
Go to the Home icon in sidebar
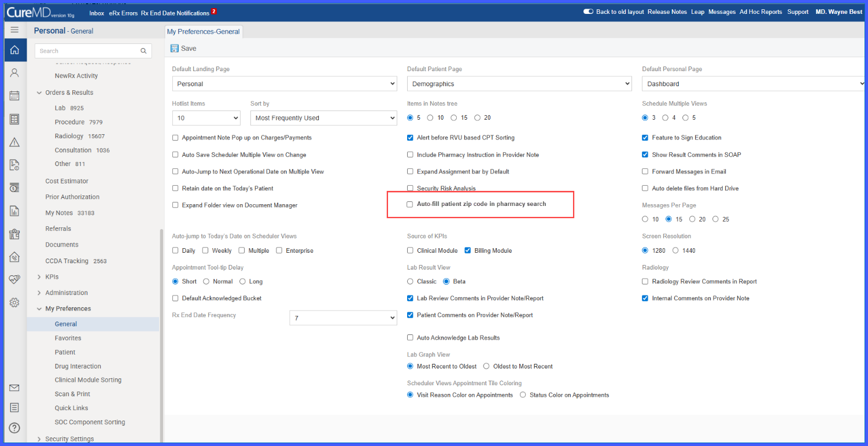coord(14,50)
